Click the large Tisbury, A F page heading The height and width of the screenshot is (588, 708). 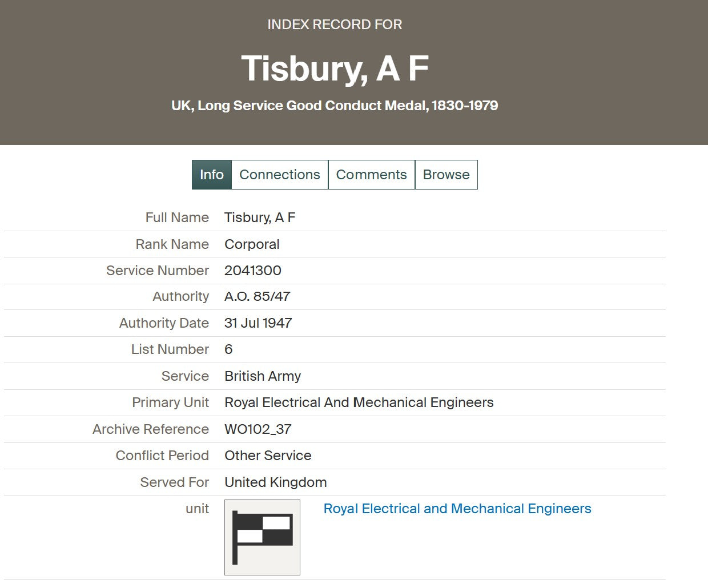click(x=335, y=69)
